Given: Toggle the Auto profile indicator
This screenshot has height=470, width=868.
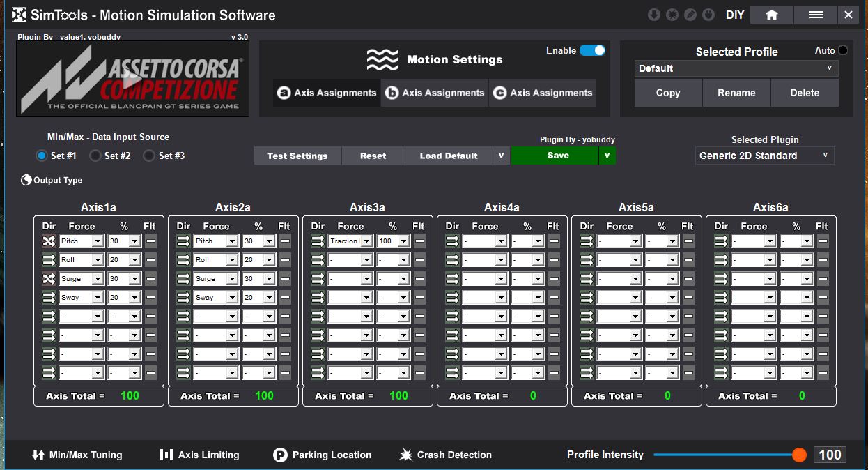Looking at the screenshot, I should [843, 50].
